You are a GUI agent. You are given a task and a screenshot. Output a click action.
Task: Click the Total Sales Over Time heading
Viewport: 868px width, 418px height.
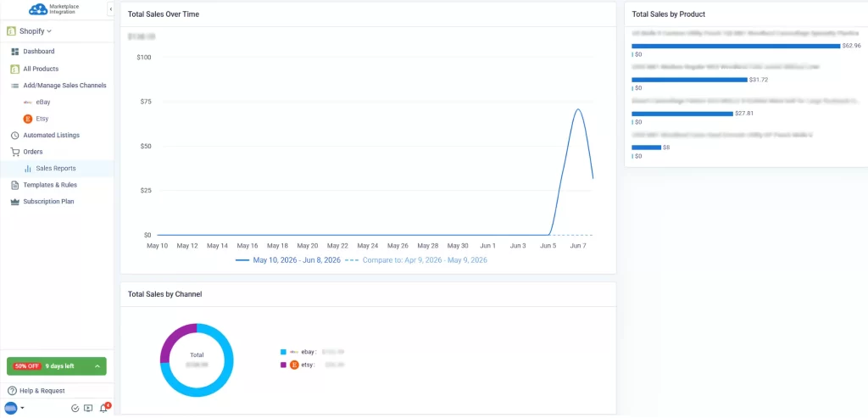point(164,14)
